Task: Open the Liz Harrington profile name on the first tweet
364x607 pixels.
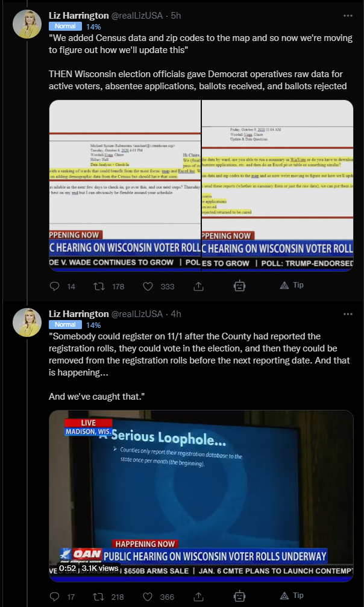Action: (x=78, y=16)
